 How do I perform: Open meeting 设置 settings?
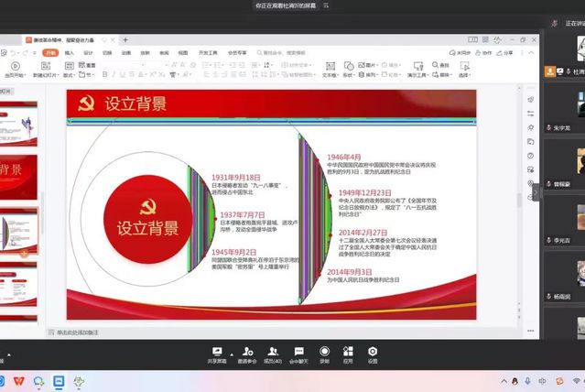[x=372, y=351]
